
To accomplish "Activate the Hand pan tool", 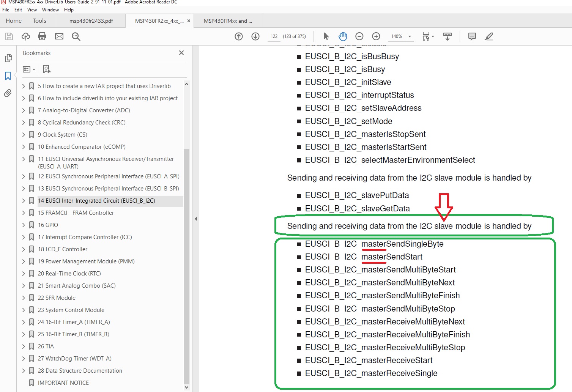I will click(x=343, y=36).
